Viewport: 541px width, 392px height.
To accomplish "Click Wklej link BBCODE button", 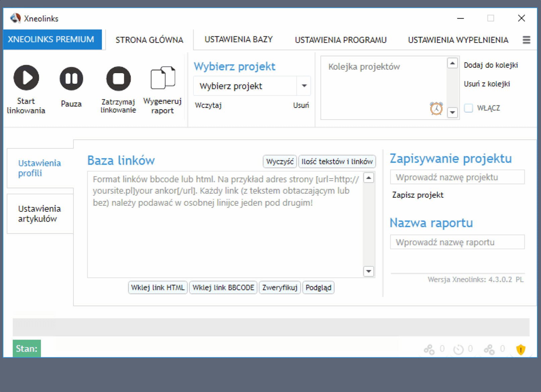I will (223, 287).
